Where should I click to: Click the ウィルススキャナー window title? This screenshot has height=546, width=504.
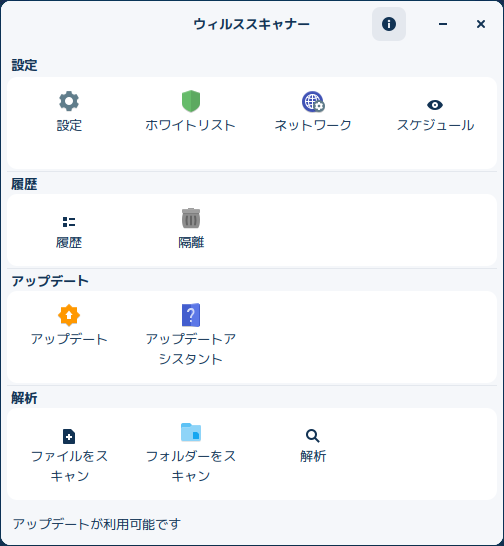click(251, 24)
